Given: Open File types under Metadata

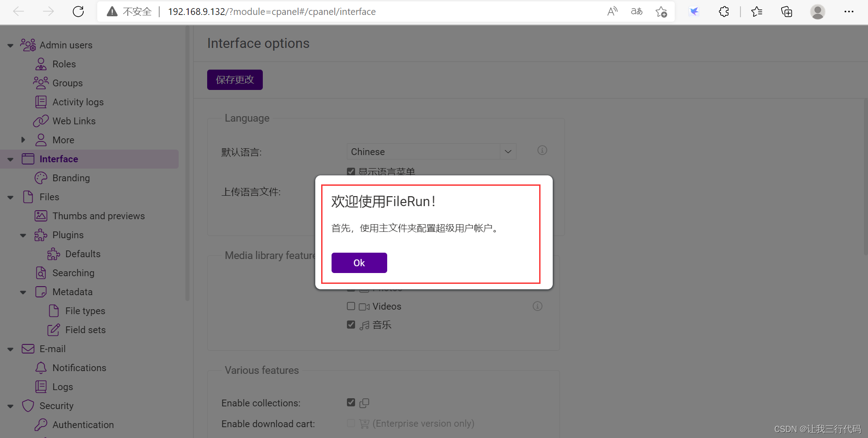Looking at the screenshot, I should [85, 311].
